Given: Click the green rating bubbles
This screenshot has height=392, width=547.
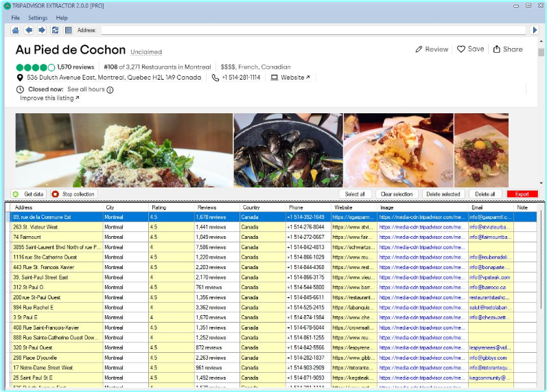Looking at the screenshot, I should click(35, 67).
